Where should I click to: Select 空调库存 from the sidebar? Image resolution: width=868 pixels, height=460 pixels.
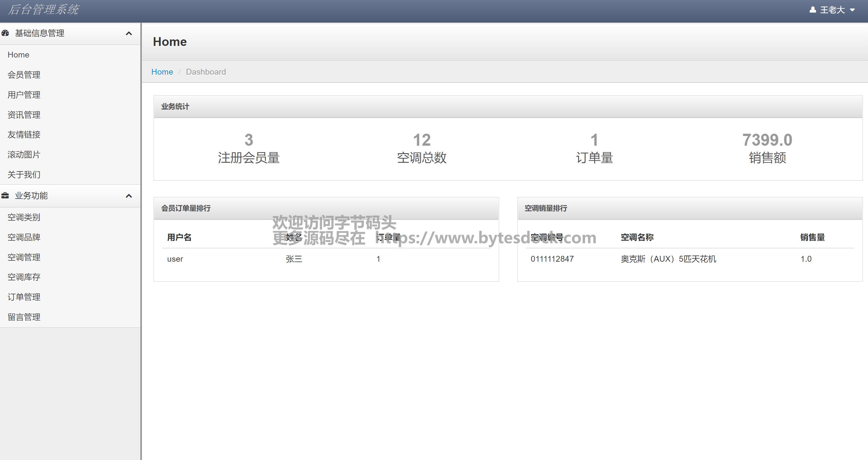24,277
